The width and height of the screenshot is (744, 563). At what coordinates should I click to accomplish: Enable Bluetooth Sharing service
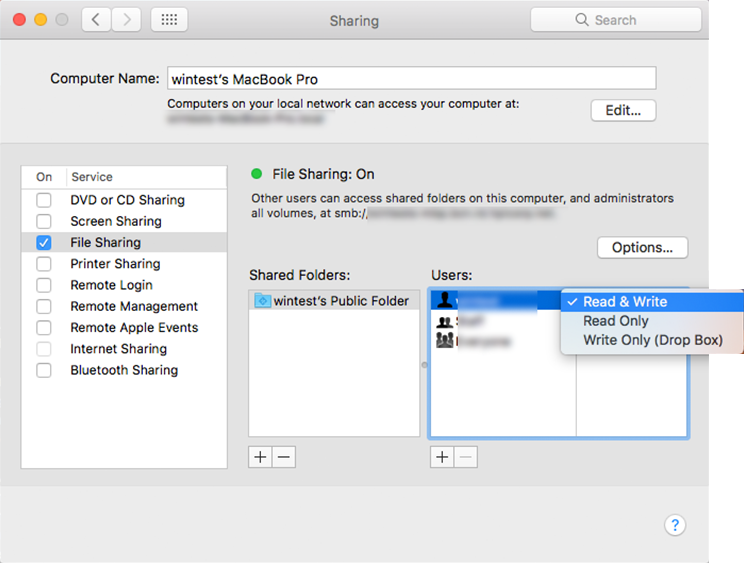tap(44, 370)
